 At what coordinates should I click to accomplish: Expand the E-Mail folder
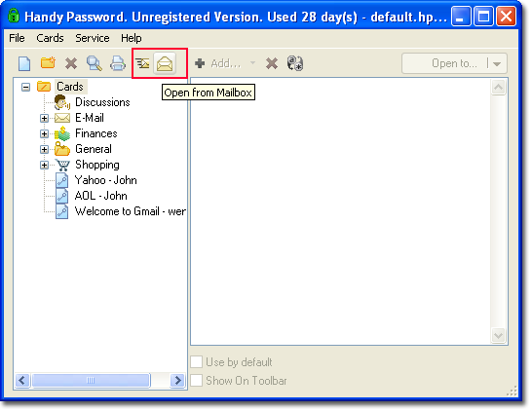pos(44,119)
